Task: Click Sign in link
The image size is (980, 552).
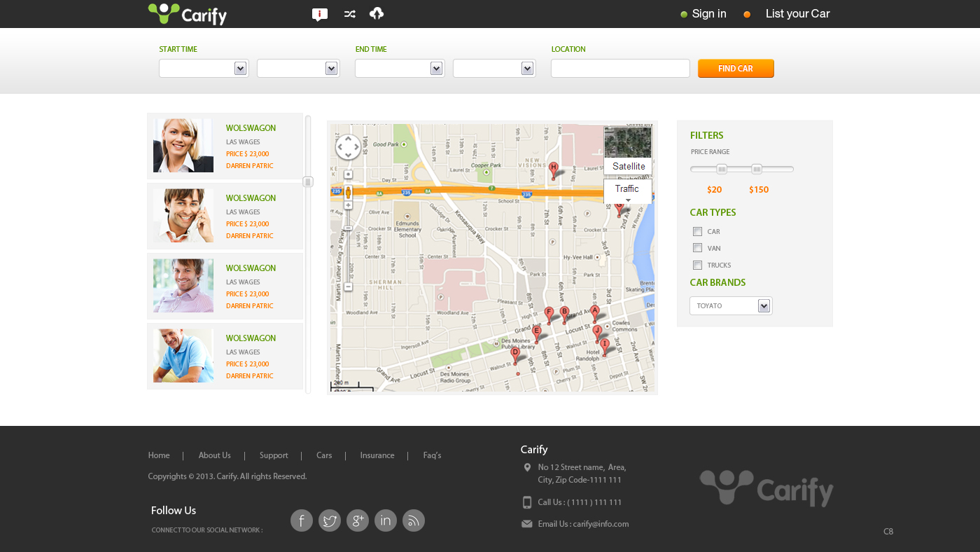Action: 709,14
